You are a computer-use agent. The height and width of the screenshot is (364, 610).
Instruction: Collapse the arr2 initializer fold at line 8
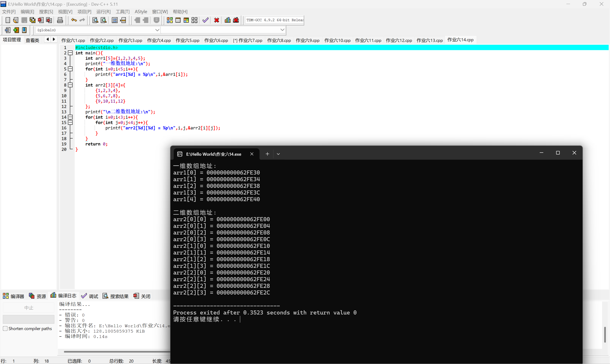pyautogui.click(x=71, y=85)
